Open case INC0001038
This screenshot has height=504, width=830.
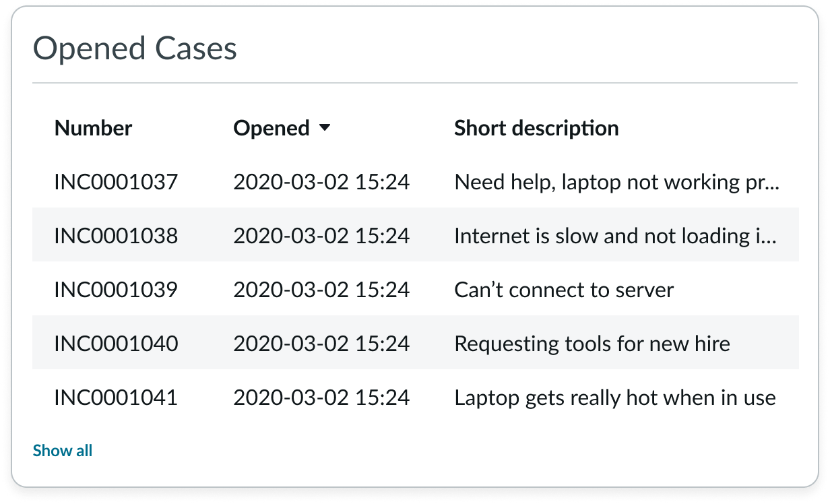click(116, 236)
